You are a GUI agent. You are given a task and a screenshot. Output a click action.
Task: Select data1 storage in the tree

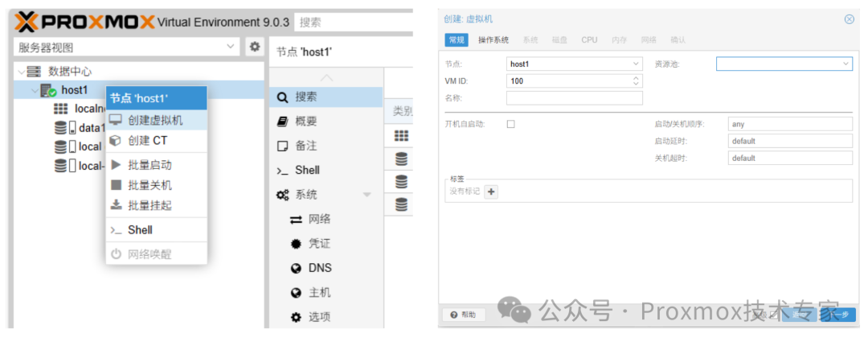[x=92, y=128]
